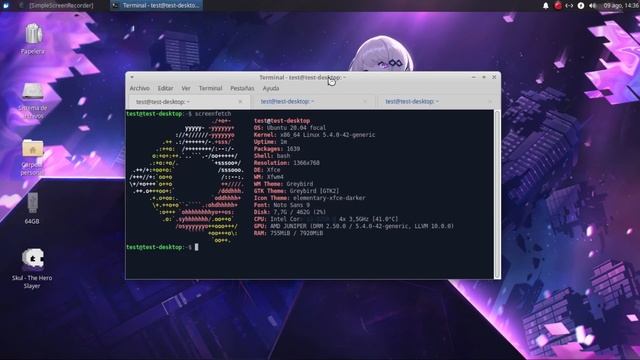Click the 'Disk: 7,7G / 462G' line

coord(290,212)
